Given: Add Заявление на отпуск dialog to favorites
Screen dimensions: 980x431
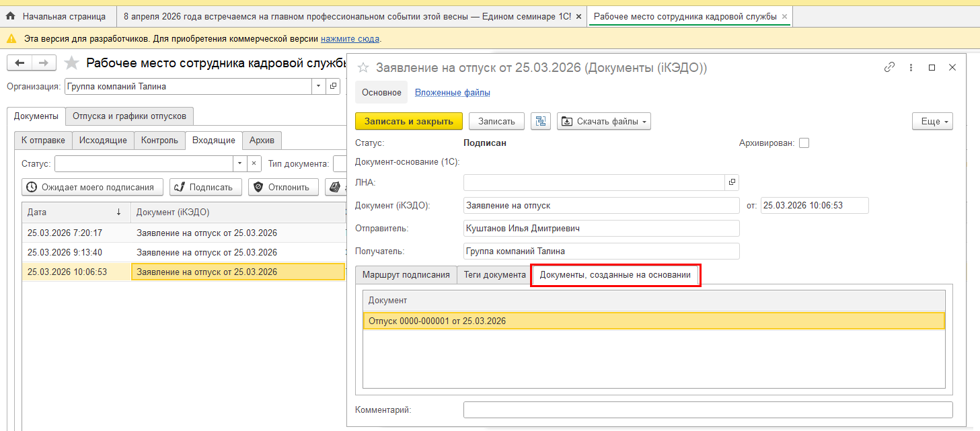Looking at the screenshot, I should coord(363,68).
